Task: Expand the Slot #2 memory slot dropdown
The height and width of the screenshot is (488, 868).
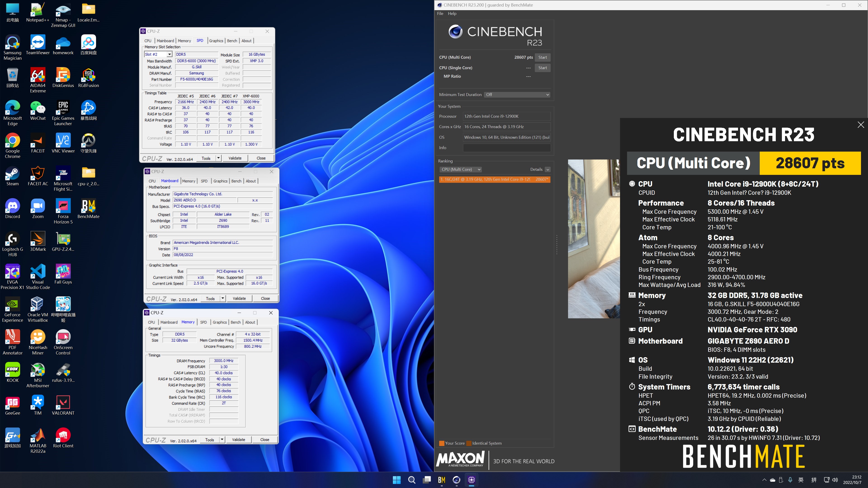Action: [169, 54]
